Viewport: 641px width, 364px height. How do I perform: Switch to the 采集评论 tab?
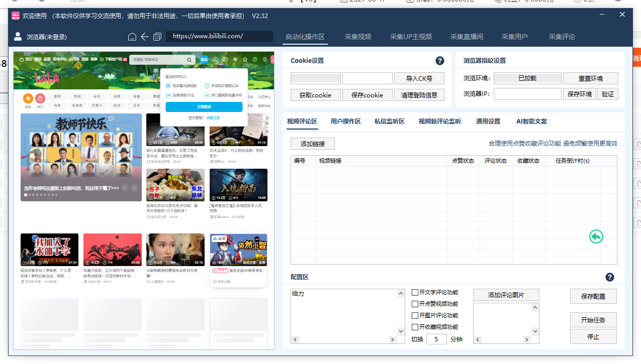pos(562,37)
